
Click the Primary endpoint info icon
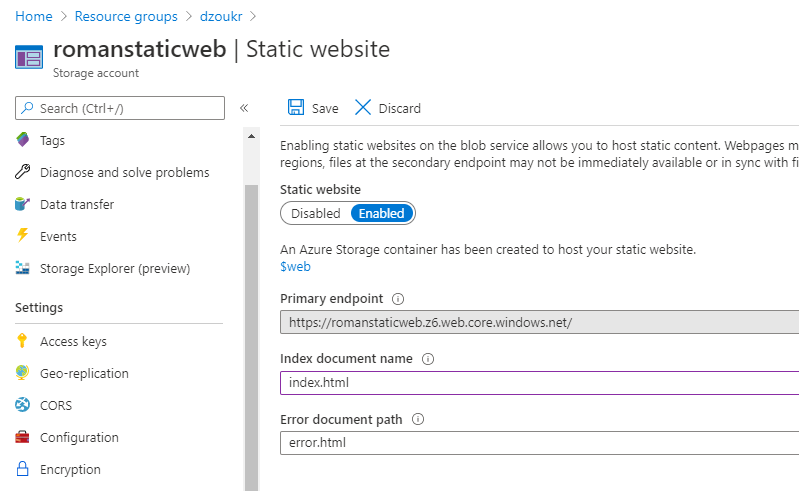point(398,299)
